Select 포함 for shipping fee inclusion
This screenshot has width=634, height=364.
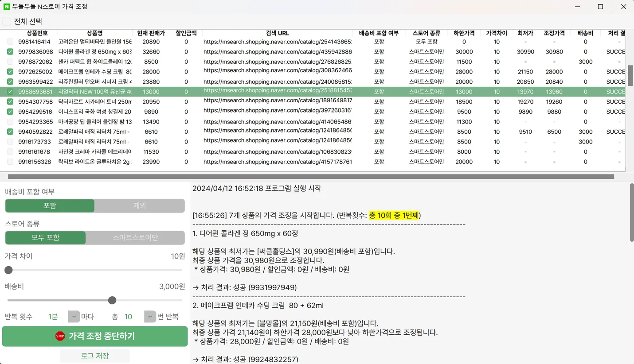50,205
